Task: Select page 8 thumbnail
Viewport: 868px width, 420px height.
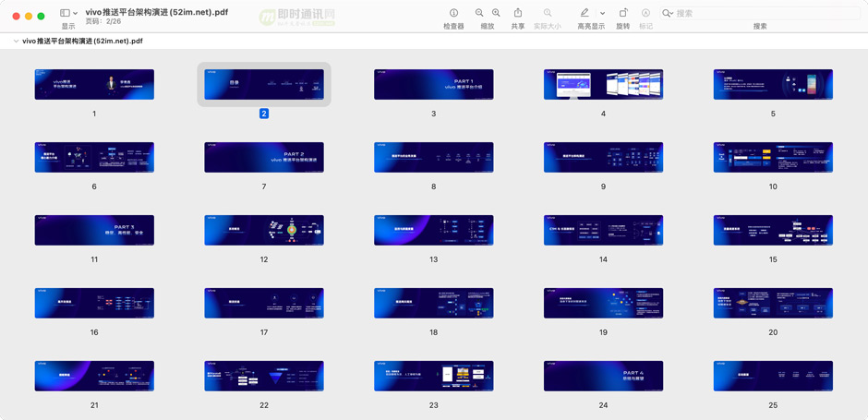Action: click(x=433, y=157)
